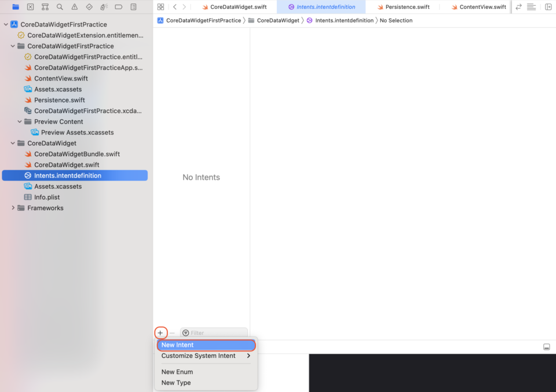Open the Project navigator folder icon
The height and width of the screenshot is (392, 556).
point(16,7)
